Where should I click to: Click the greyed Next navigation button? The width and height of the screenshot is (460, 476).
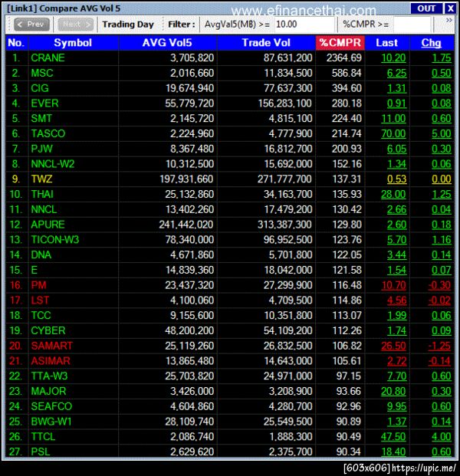[x=75, y=25]
